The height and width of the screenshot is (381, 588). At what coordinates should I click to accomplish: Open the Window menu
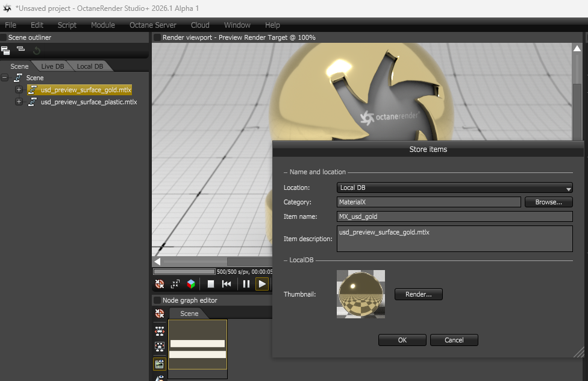(x=237, y=25)
